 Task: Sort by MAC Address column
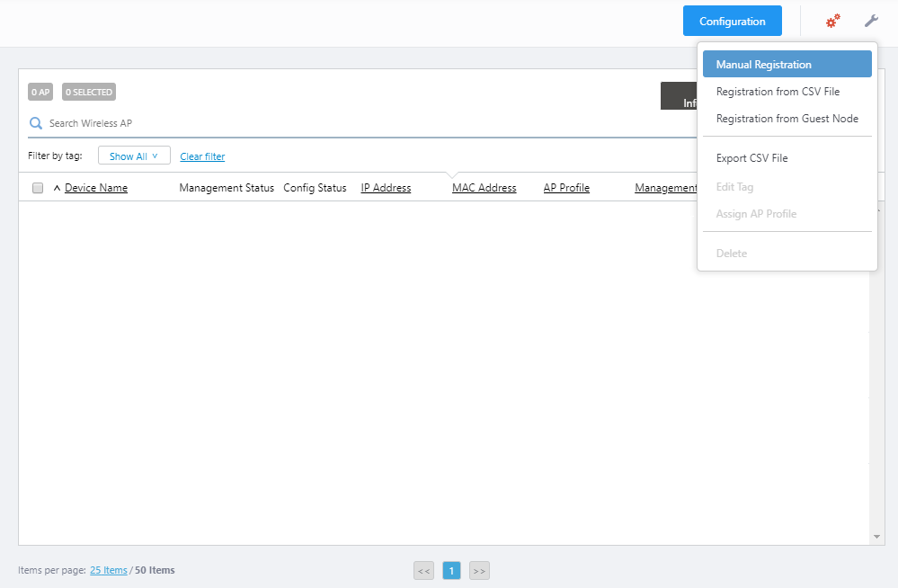click(x=484, y=187)
